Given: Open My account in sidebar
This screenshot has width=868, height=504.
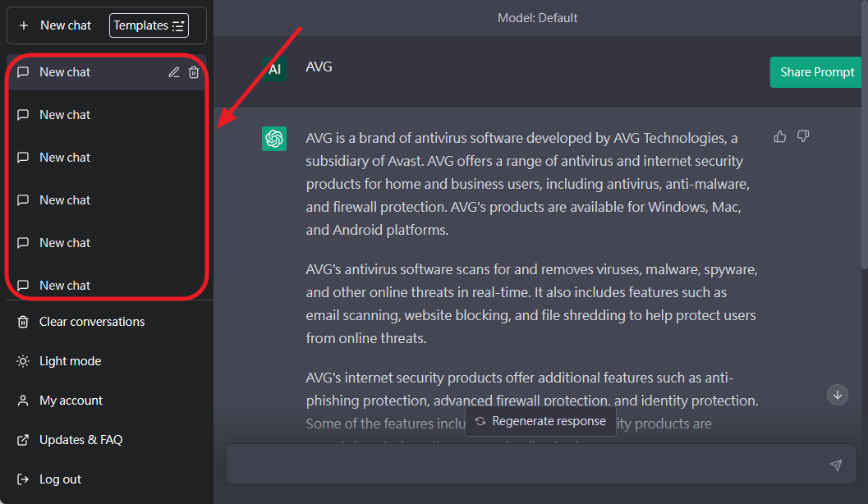Looking at the screenshot, I should tap(71, 401).
